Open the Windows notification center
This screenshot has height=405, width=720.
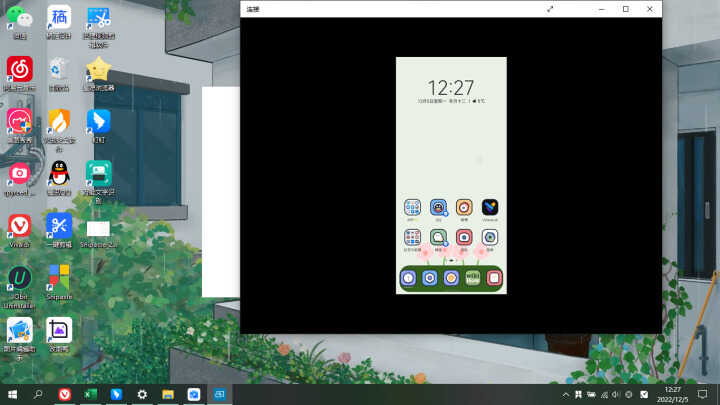pyautogui.click(x=702, y=394)
